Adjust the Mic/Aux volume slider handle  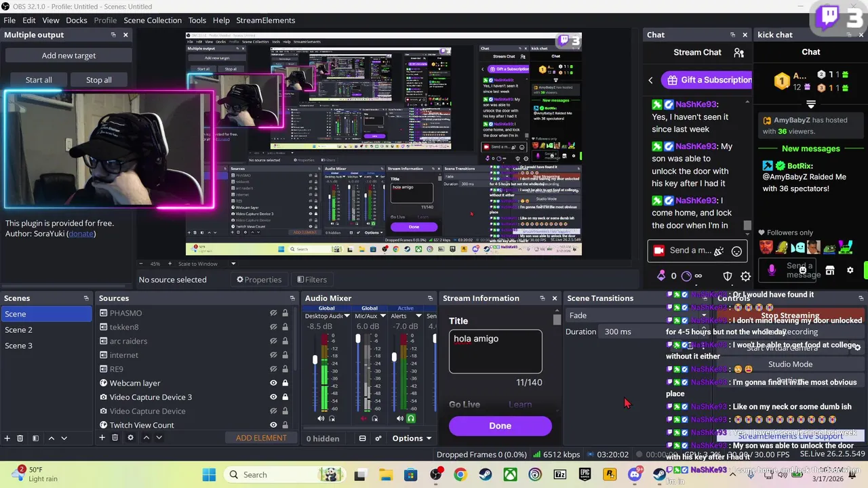tap(358, 338)
